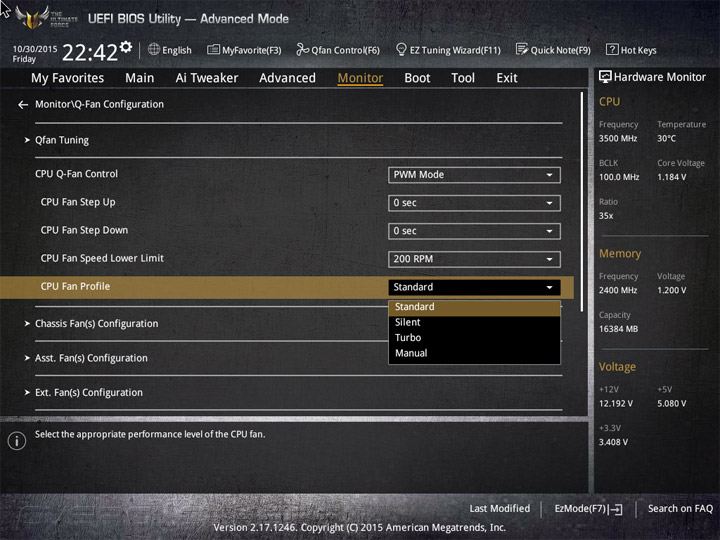Click Capacity value 16384 MB
Image resolution: width=720 pixels, height=540 pixels.
click(618, 329)
